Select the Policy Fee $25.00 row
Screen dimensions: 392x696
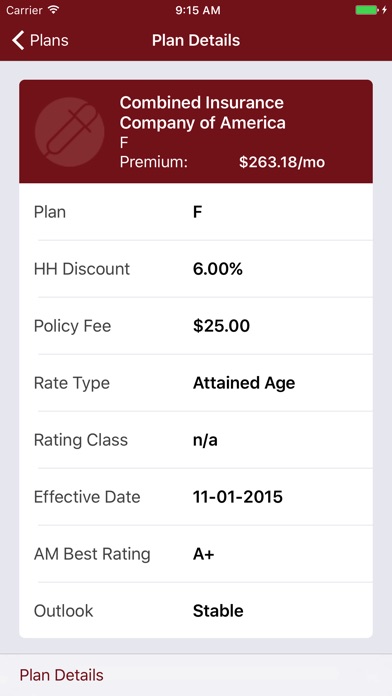(196, 326)
